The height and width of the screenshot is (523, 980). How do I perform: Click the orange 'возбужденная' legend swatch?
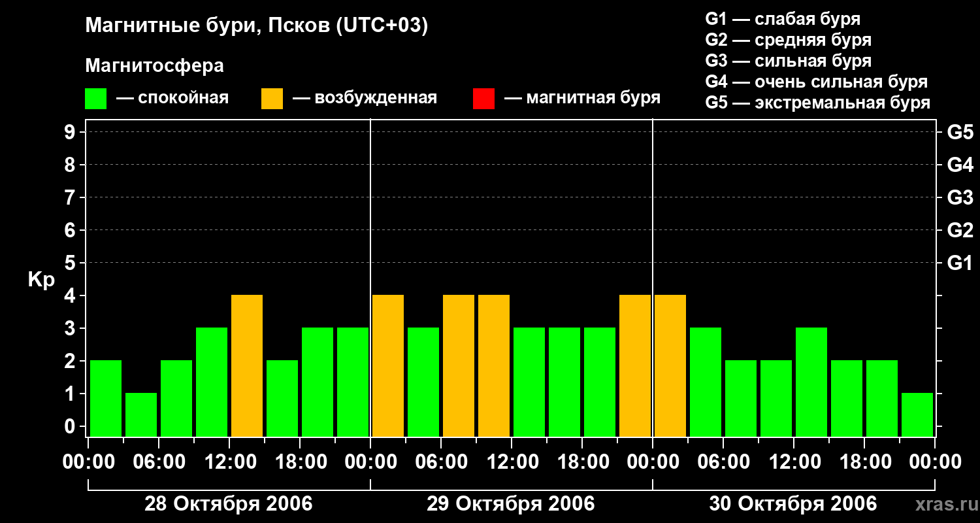272,99
